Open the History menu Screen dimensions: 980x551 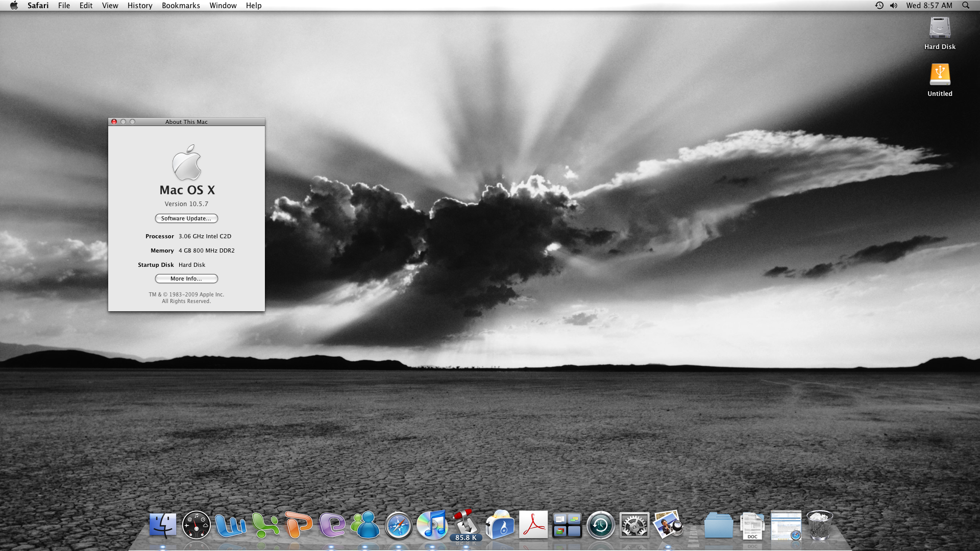(140, 6)
